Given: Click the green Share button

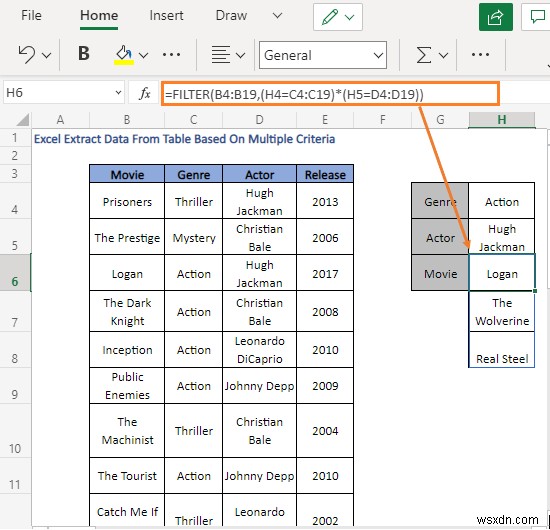Looking at the screenshot, I should click(x=496, y=17).
